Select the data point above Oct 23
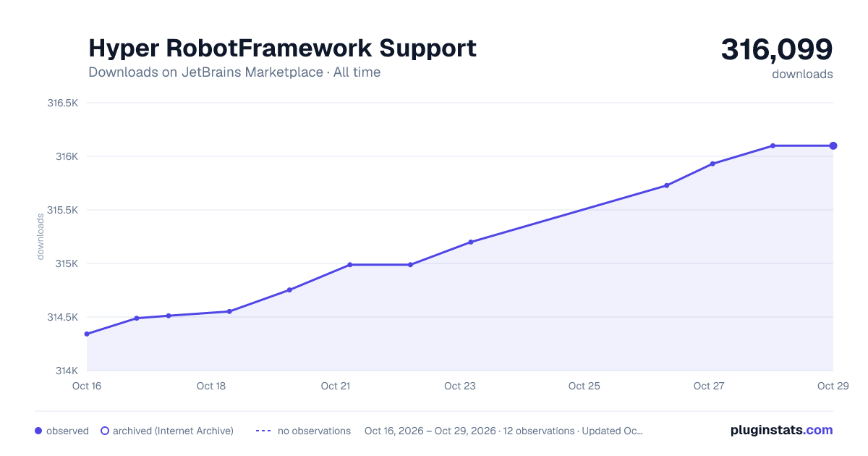Viewport: 868px width, 456px height. [471, 242]
